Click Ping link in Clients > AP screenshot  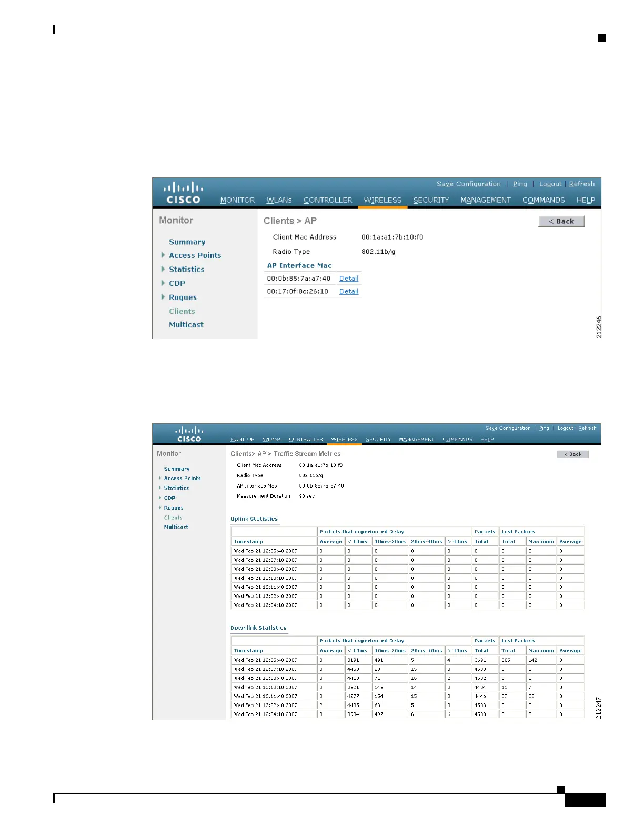click(520, 184)
